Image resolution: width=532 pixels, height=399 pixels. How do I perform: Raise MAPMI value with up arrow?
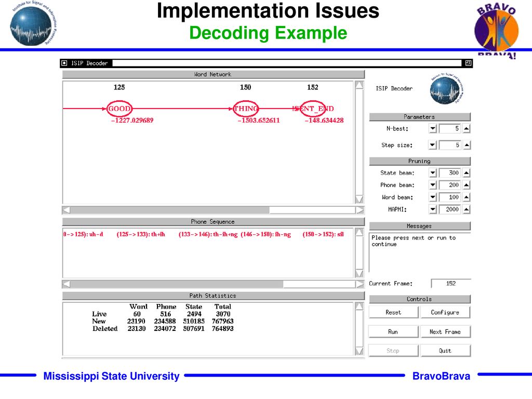pyautogui.click(x=467, y=210)
